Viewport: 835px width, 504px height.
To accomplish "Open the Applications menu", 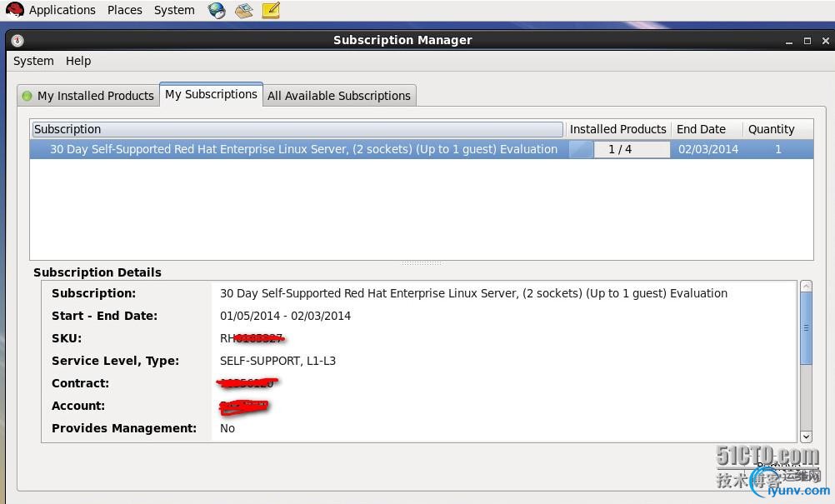I will coord(62,10).
